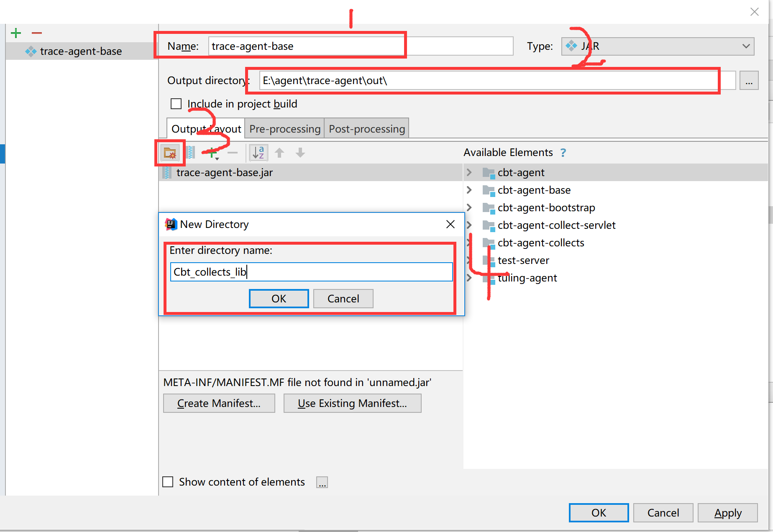
Task: Expand the cbt-agent module node
Action: [x=469, y=172]
